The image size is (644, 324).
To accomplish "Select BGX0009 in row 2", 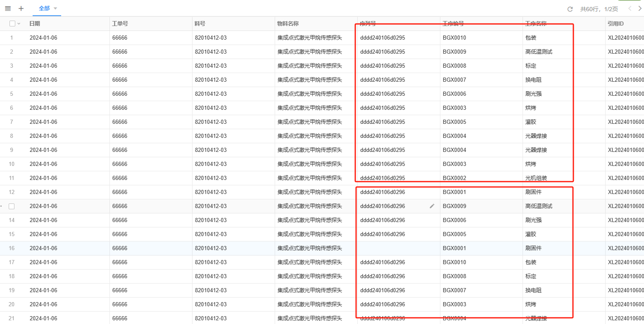I will [x=454, y=52].
